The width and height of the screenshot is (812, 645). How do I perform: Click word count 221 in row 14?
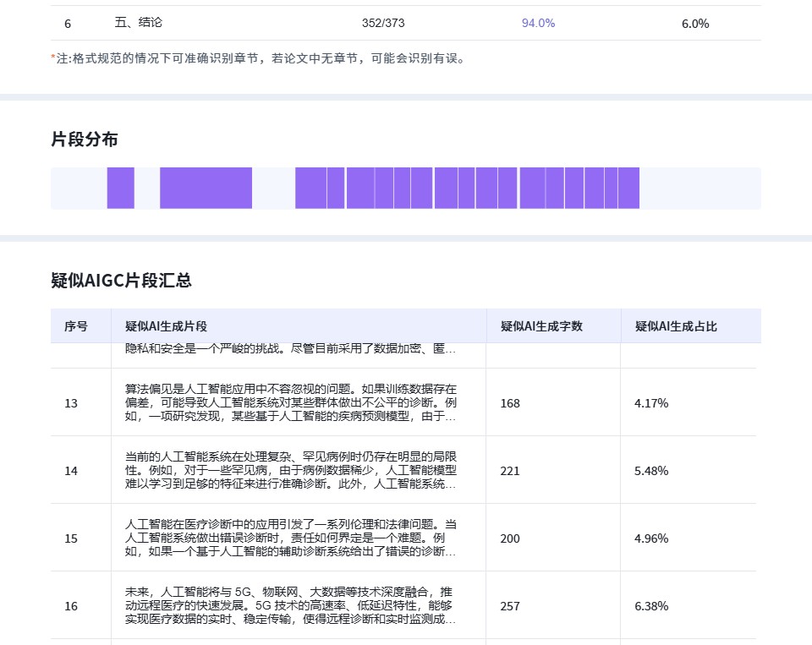[510, 471]
